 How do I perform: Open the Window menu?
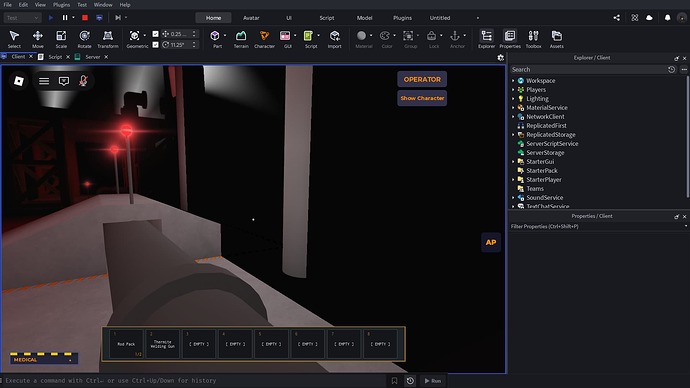click(x=103, y=4)
